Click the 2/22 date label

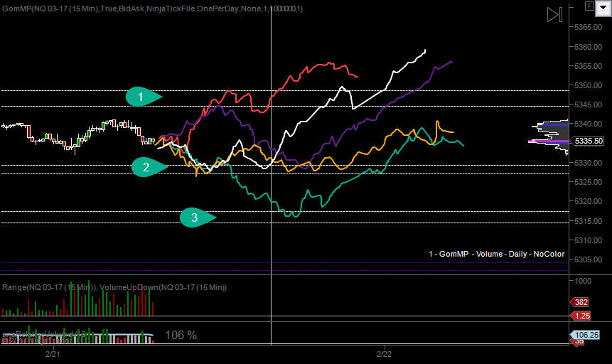click(x=384, y=354)
